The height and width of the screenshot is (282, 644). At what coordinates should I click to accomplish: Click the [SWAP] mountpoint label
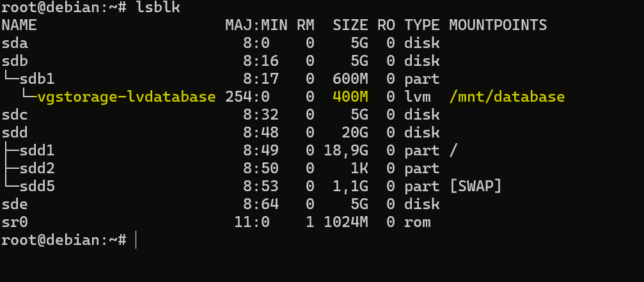coord(475,187)
